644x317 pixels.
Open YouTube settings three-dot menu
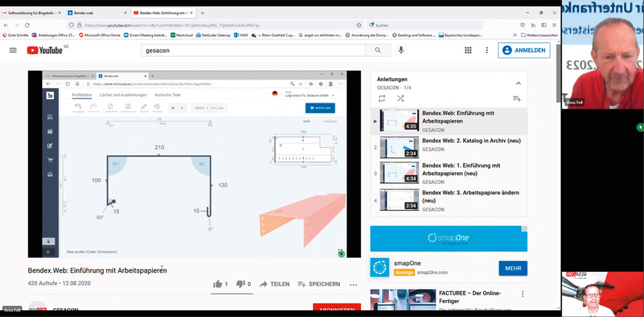pyautogui.click(x=487, y=50)
